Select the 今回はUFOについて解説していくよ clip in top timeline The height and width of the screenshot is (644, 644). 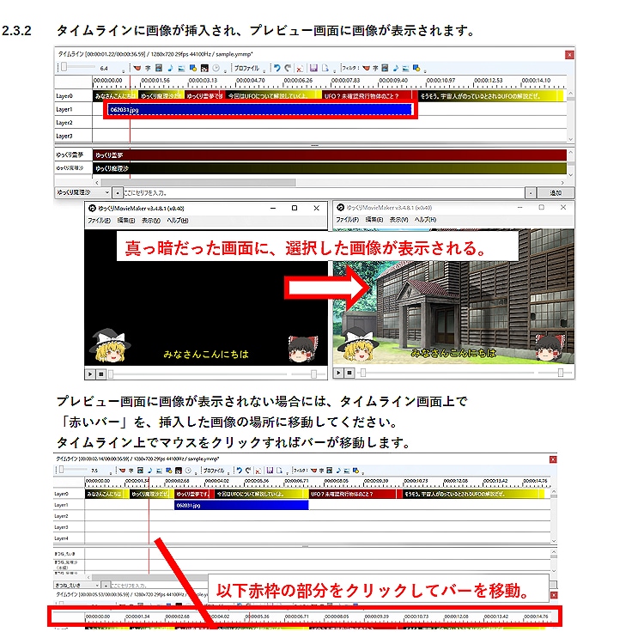pyautogui.click(x=274, y=96)
